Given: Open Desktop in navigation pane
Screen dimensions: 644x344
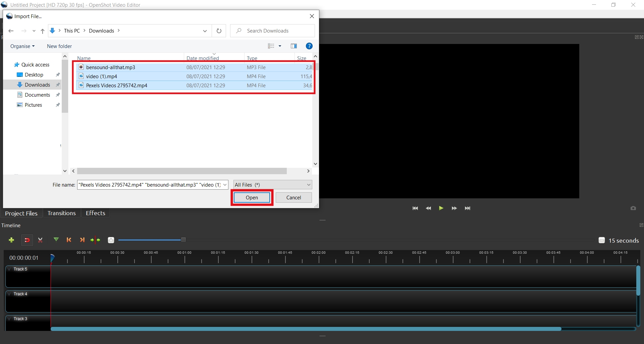Looking at the screenshot, I should click(x=30, y=75).
